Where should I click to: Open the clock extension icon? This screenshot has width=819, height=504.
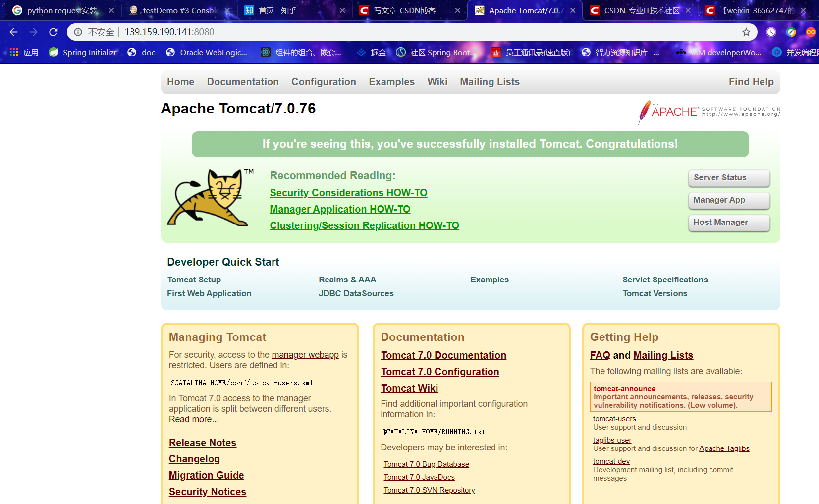click(x=771, y=32)
